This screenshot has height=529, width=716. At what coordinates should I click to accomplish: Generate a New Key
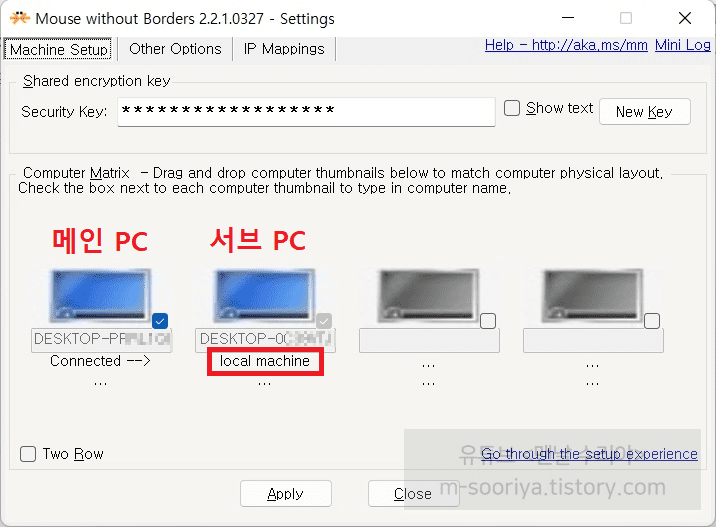tap(644, 111)
